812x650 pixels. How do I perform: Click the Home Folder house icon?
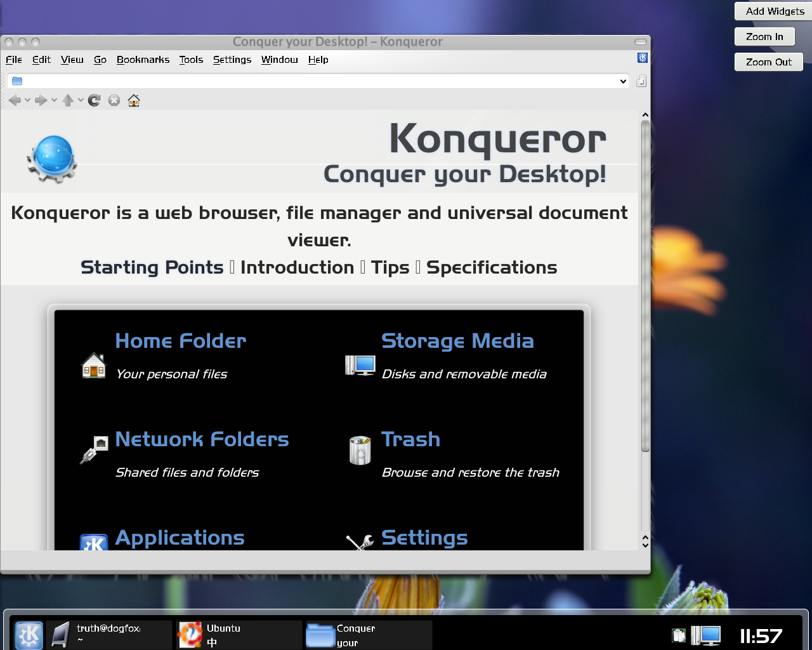pos(94,365)
